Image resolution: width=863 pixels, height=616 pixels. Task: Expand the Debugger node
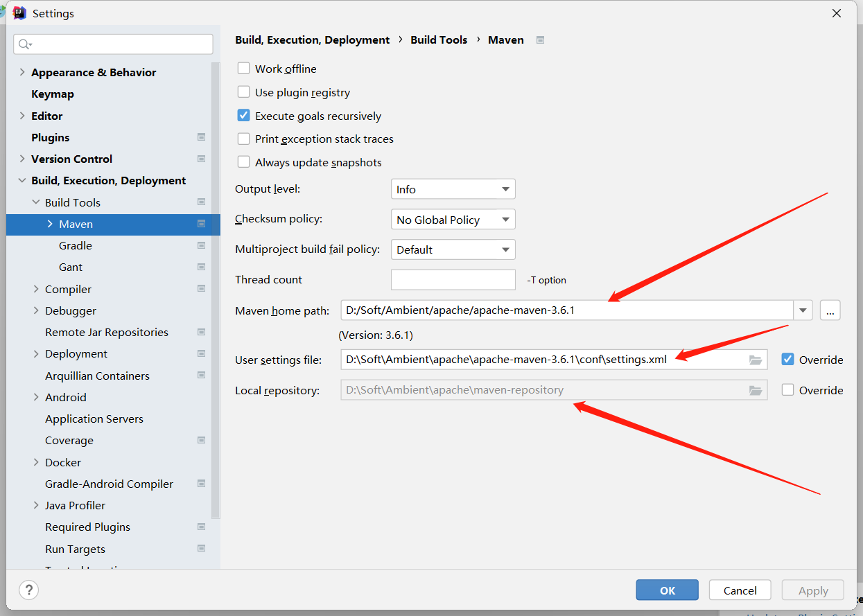click(x=36, y=310)
